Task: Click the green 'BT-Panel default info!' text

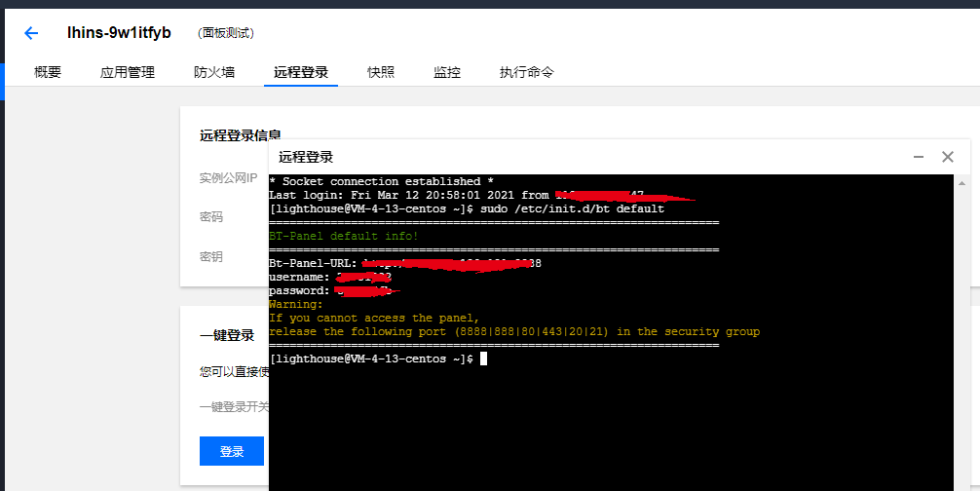Action: pyautogui.click(x=344, y=236)
